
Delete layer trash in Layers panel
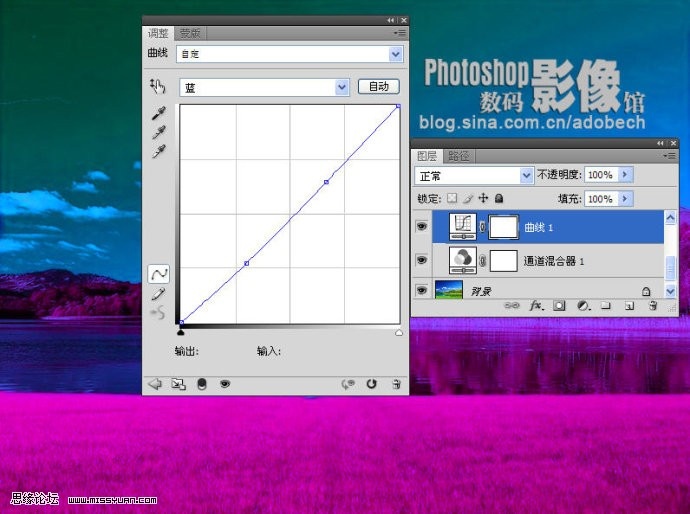coord(653,305)
